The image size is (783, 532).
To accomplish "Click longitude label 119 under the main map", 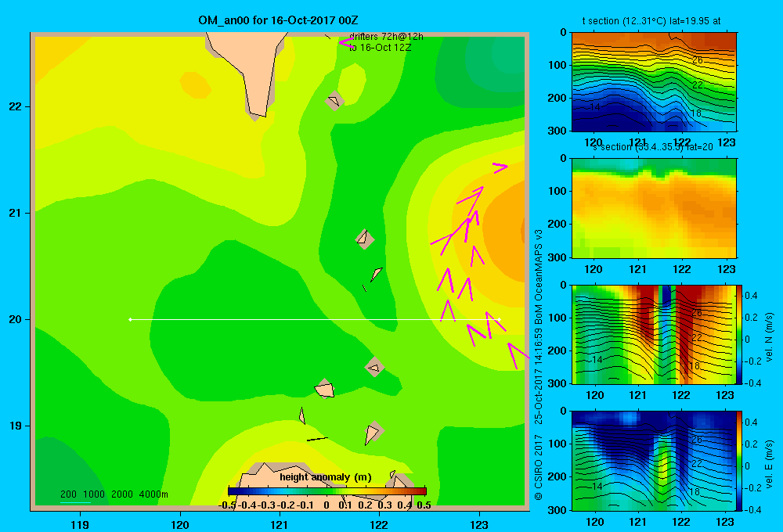I will (x=80, y=524).
